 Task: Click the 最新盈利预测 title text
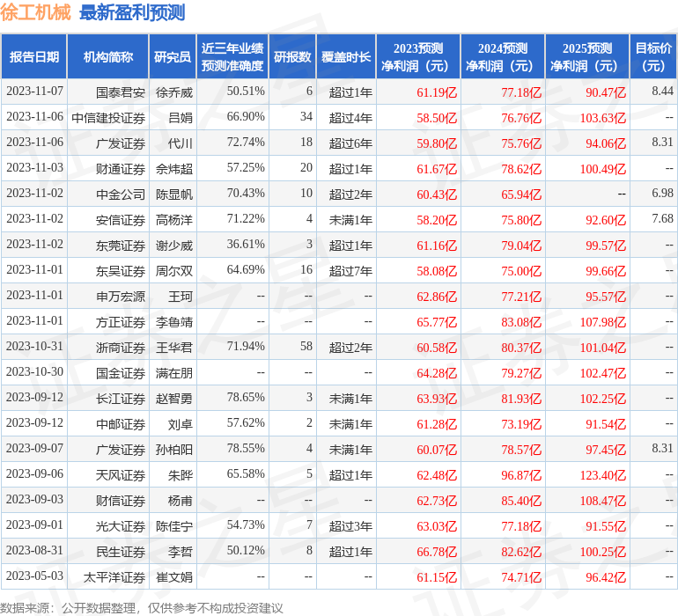pos(132,12)
